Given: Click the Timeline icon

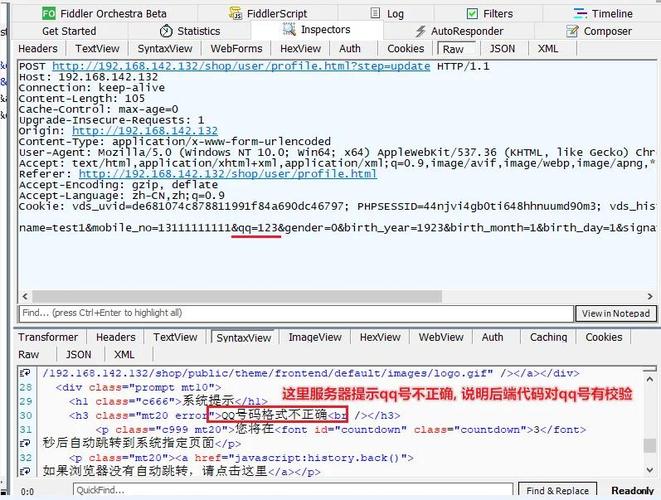Looking at the screenshot, I should pos(580,13).
